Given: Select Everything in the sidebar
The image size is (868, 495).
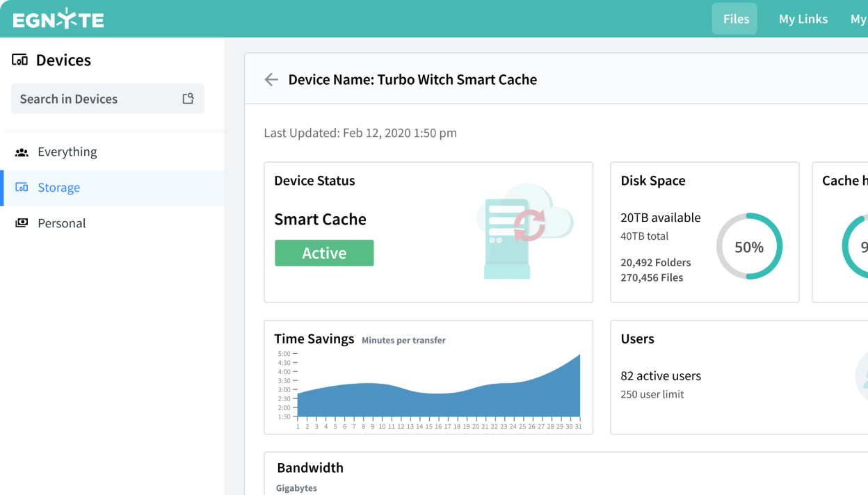Looking at the screenshot, I should click(x=67, y=152).
